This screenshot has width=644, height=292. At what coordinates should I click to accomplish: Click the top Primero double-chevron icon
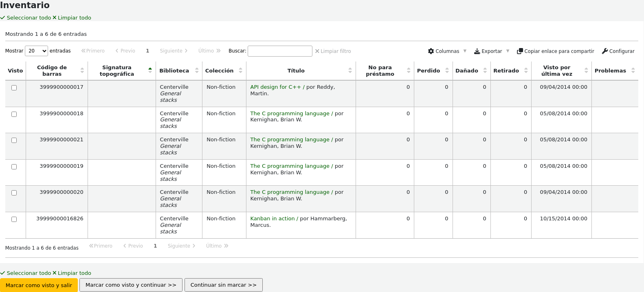(84, 51)
